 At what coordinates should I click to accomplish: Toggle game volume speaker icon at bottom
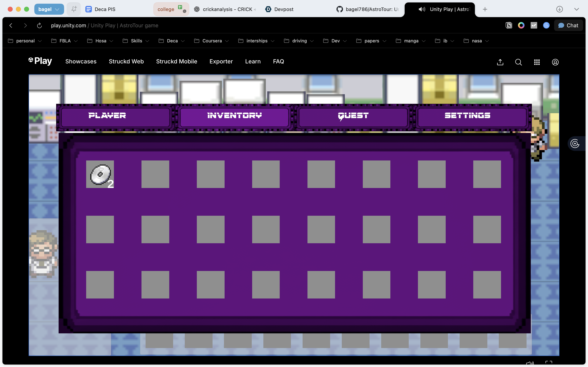pos(530,363)
